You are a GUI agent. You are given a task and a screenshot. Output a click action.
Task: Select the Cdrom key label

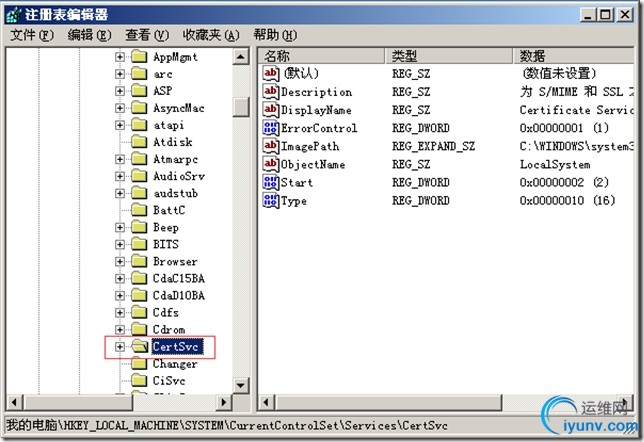(169, 330)
